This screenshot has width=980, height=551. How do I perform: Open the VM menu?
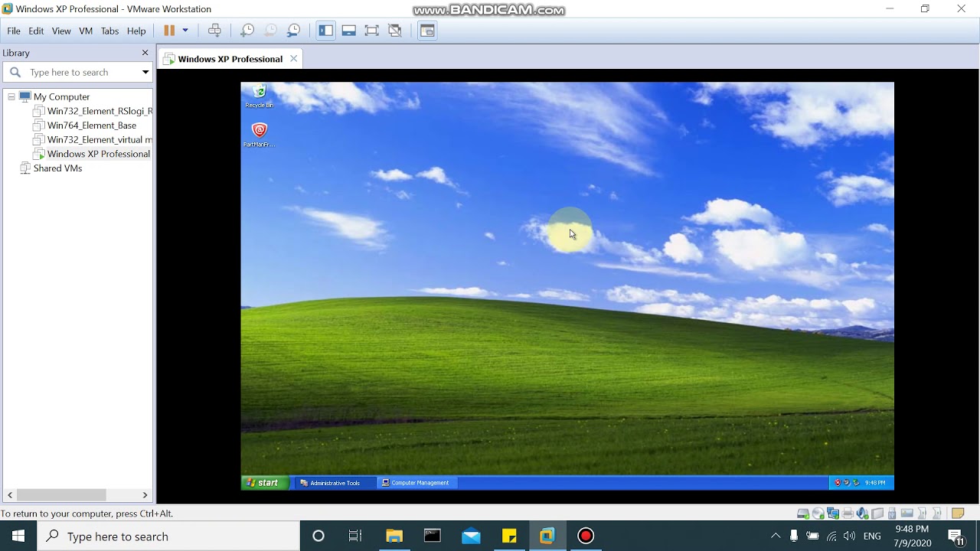tap(86, 31)
